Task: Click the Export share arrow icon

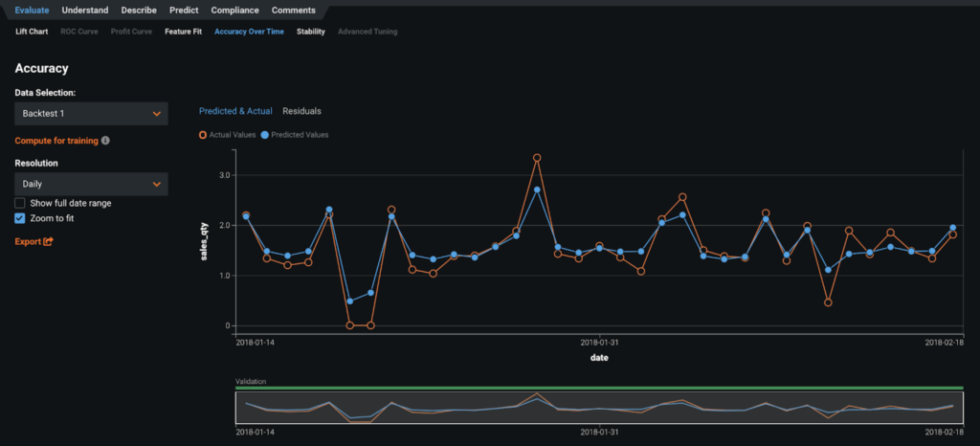Action: (x=48, y=241)
